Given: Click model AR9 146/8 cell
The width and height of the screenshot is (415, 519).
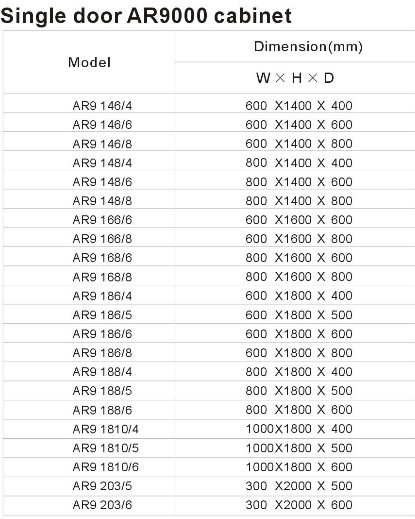Looking at the screenshot, I should pyautogui.click(x=102, y=144).
